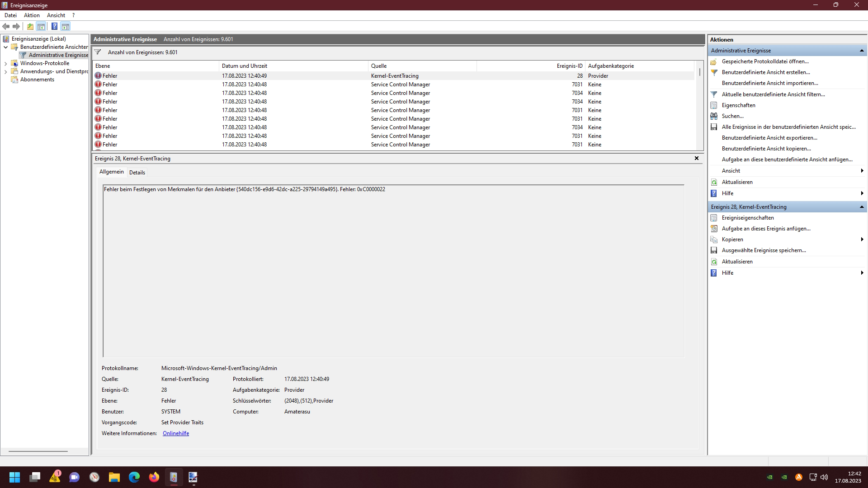Click Benutzerdefinierte Ansicht kopieren...

pyautogui.click(x=766, y=149)
